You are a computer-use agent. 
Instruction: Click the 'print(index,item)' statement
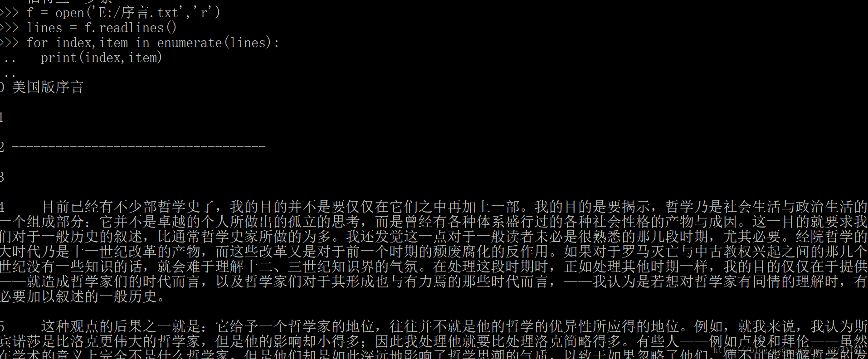pyautogui.click(x=101, y=58)
